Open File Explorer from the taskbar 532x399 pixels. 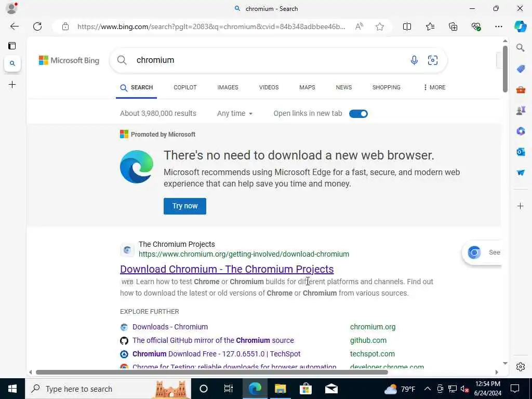point(280,389)
